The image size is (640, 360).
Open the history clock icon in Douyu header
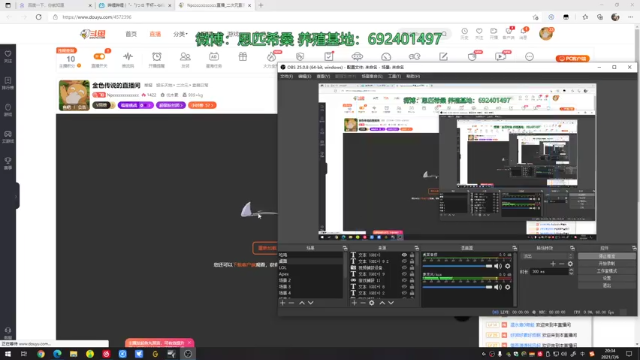(x=464, y=31)
